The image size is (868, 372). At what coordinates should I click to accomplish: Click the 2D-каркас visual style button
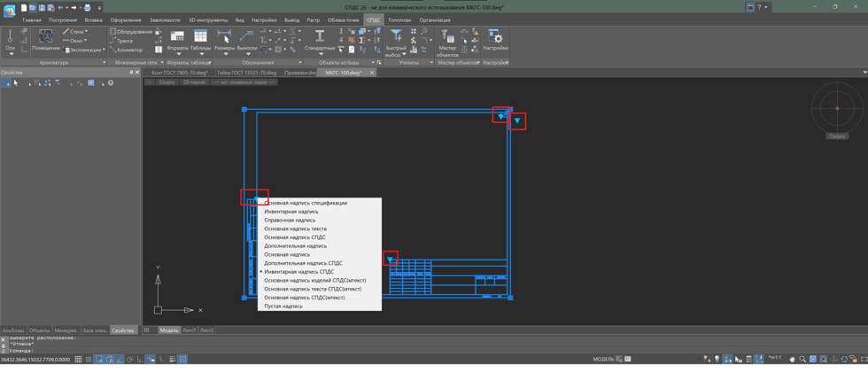click(194, 81)
